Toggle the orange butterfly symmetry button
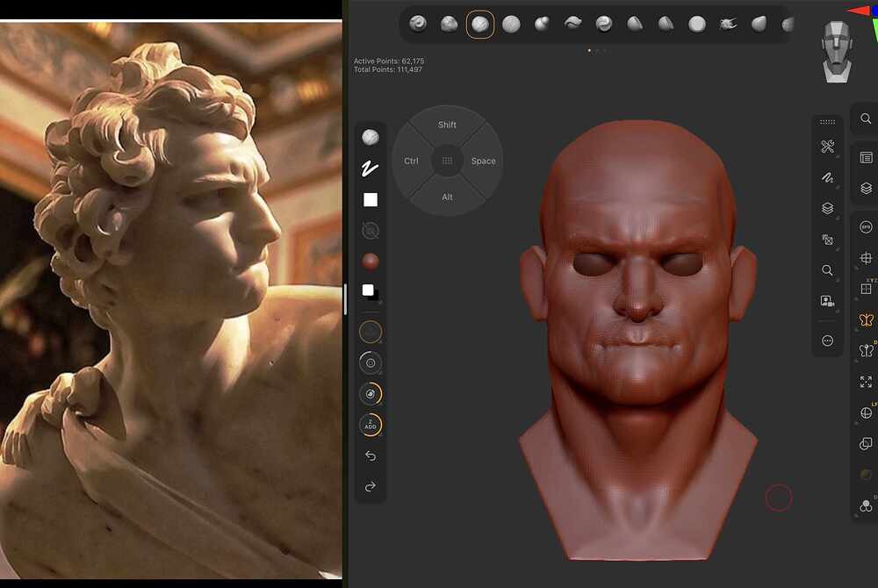The image size is (878, 588). pos(867,320)
